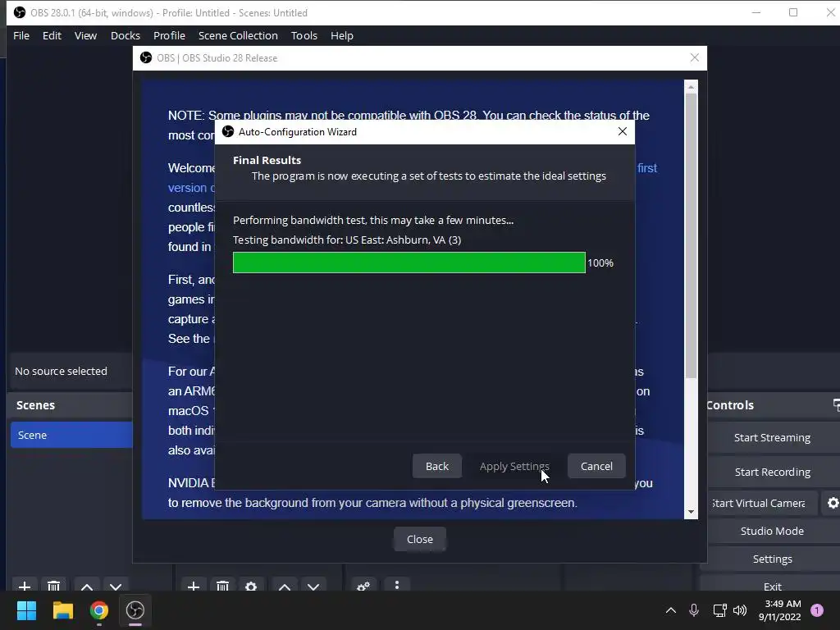The height and width of the screenshot is (630, 840).
Task: Click scroll up arrow in release notes
Action: pos(691,87)
